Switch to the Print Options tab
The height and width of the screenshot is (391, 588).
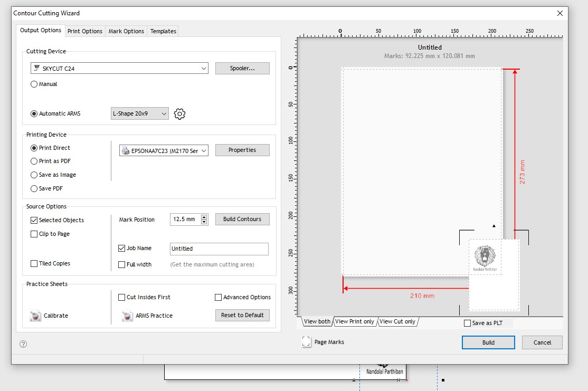click(x=85, y=31)
